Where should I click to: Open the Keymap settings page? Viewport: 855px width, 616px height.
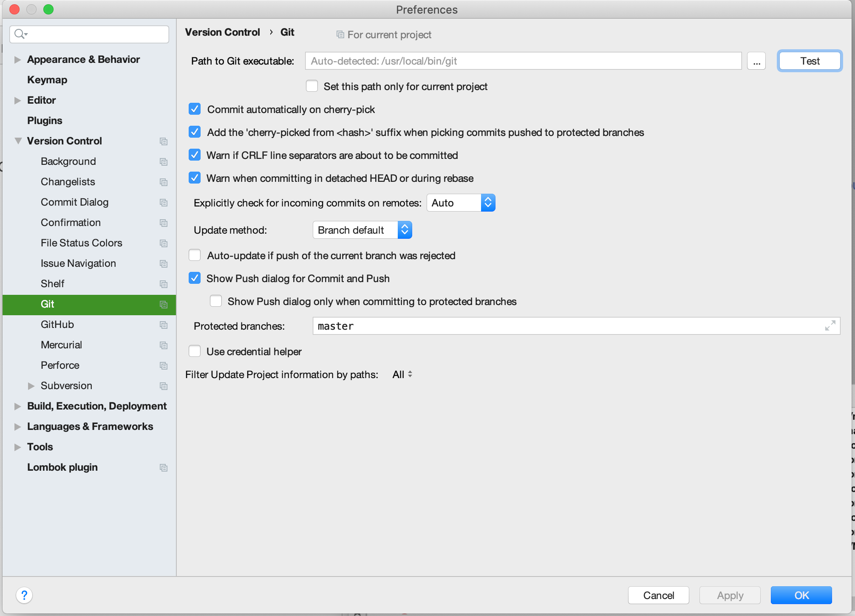click(x=47, y=80)
